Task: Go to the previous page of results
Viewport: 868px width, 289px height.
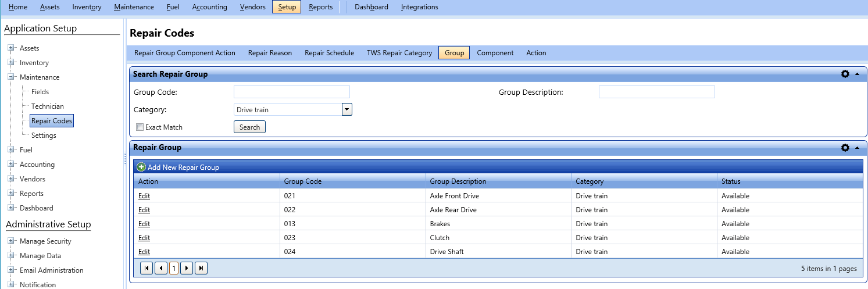Action: (x=160, y=268)
